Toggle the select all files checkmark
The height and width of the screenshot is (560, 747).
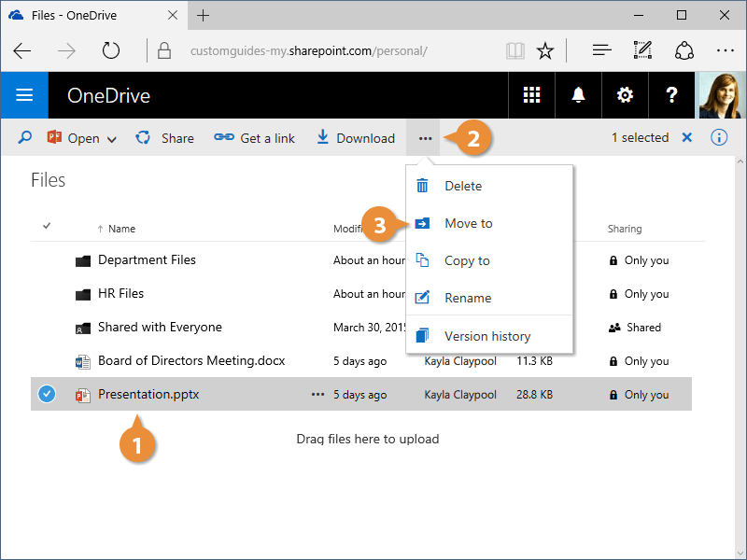tap(47, 226)
